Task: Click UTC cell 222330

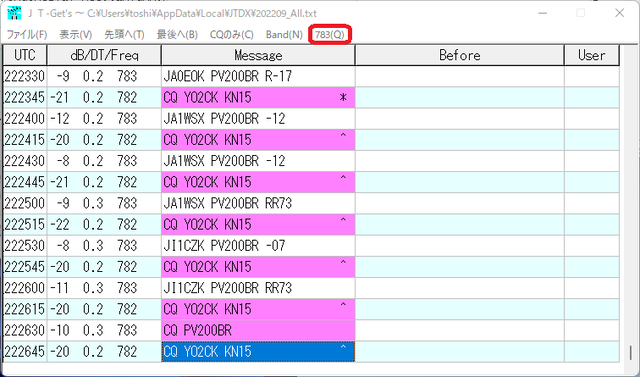Action: point(25,76)
